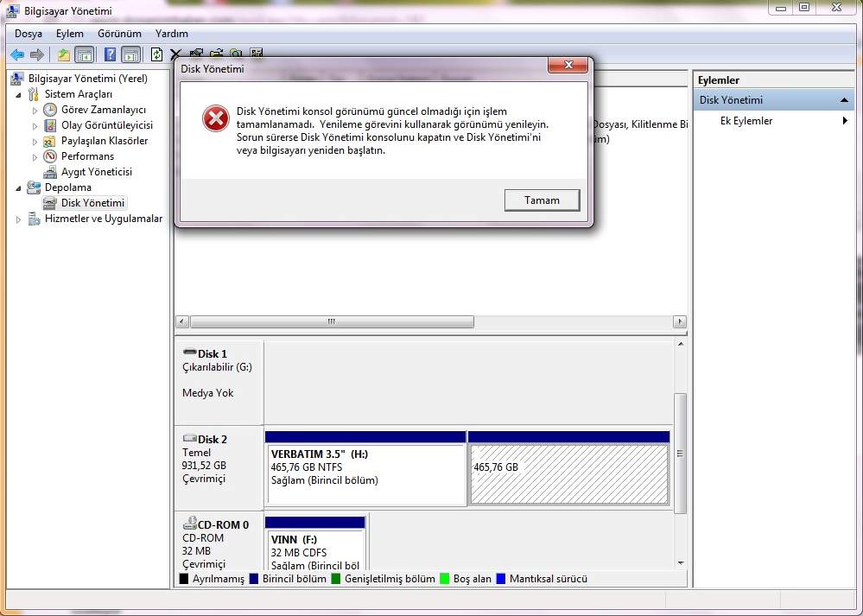This screenshot has width=863, height=616.
Task: Click the Olay Görüntüleyicisi icon
Action: pyautogui.click(x=50, y=125)
